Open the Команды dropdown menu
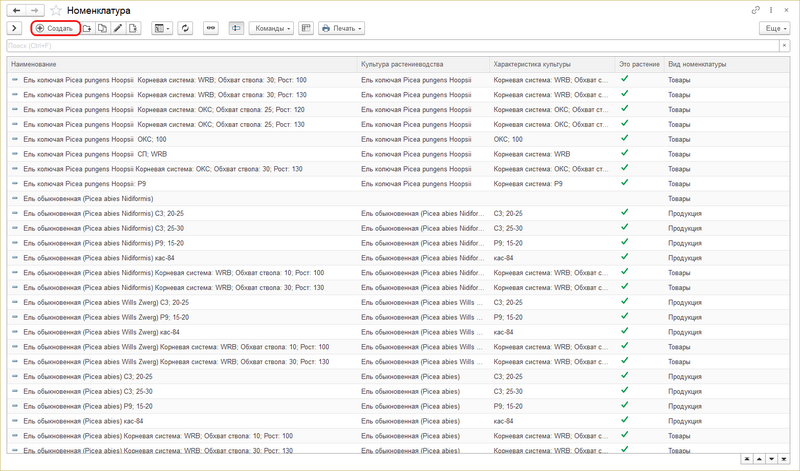 [271, 28]
